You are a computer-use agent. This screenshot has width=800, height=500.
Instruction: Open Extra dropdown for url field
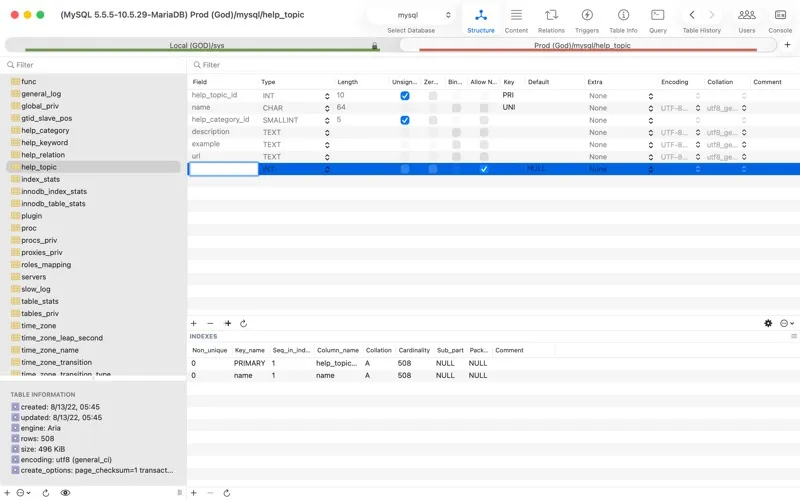pos(651,157)
